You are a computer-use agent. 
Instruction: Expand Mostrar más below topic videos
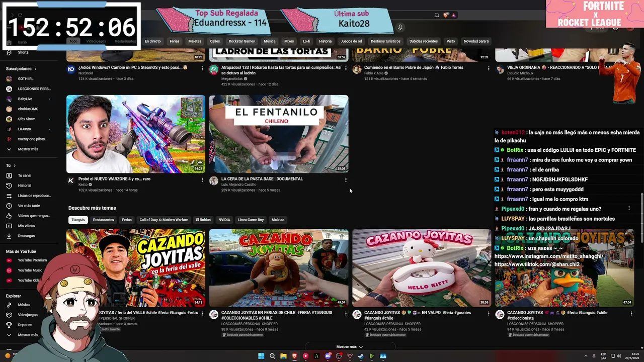click(350, 347)
